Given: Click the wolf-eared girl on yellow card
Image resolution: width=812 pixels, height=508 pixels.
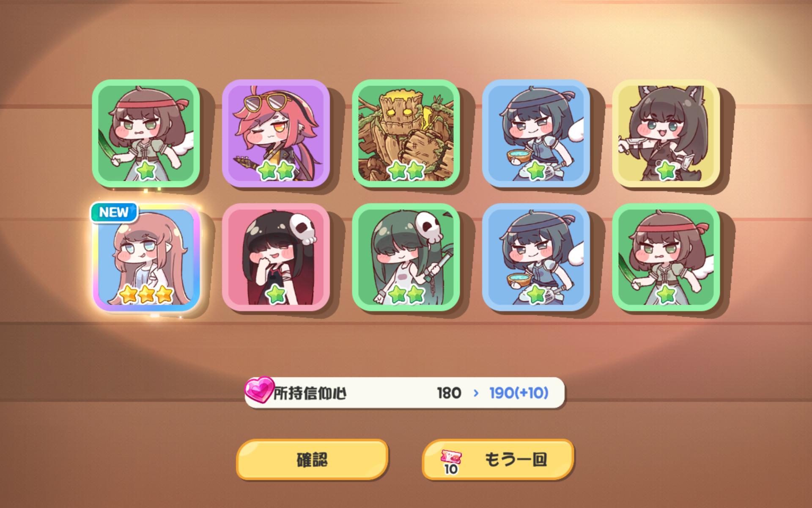Looking at the screenshot, I should click(x=666, y=133).
